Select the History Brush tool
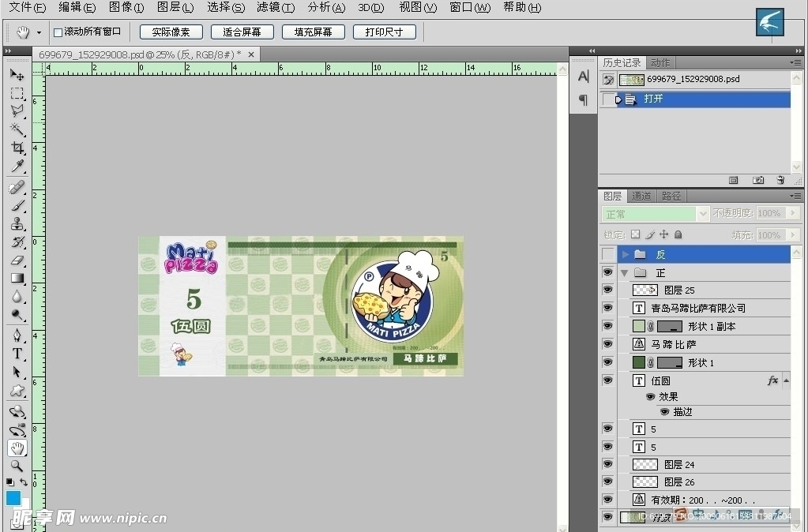Viewport: 808px width, 532px height. click(x=17, y=242)
